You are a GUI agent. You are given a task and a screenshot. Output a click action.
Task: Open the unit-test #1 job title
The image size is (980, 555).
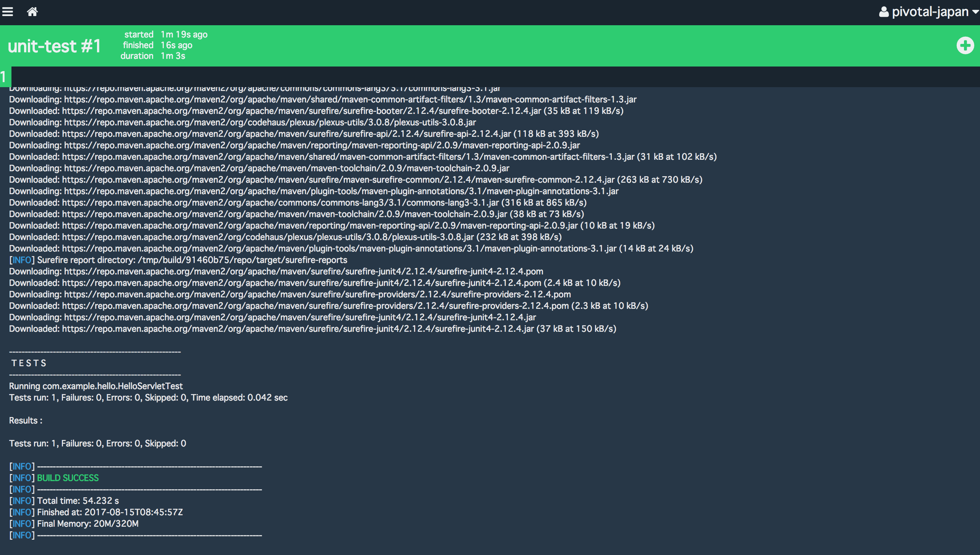tap(54, 46)
